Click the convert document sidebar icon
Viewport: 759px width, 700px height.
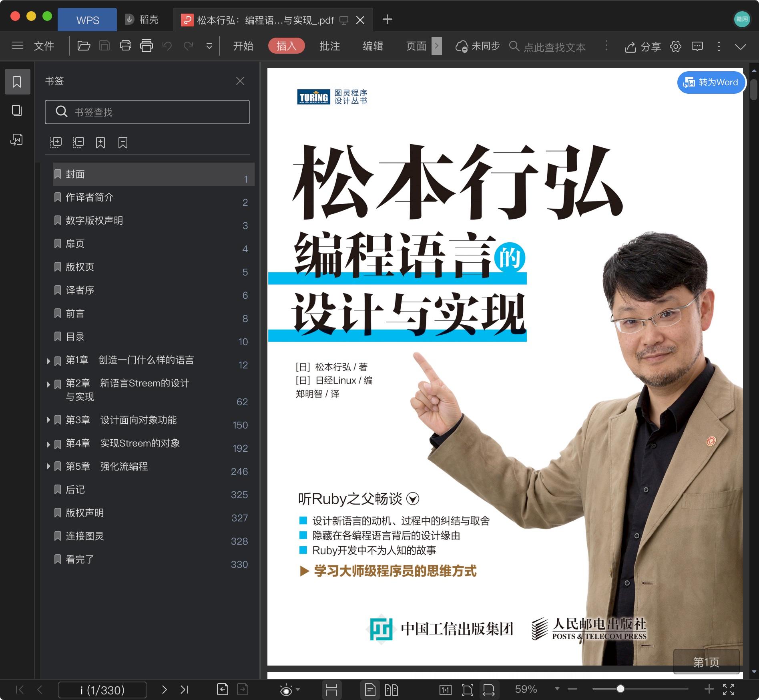click(17, 139)
